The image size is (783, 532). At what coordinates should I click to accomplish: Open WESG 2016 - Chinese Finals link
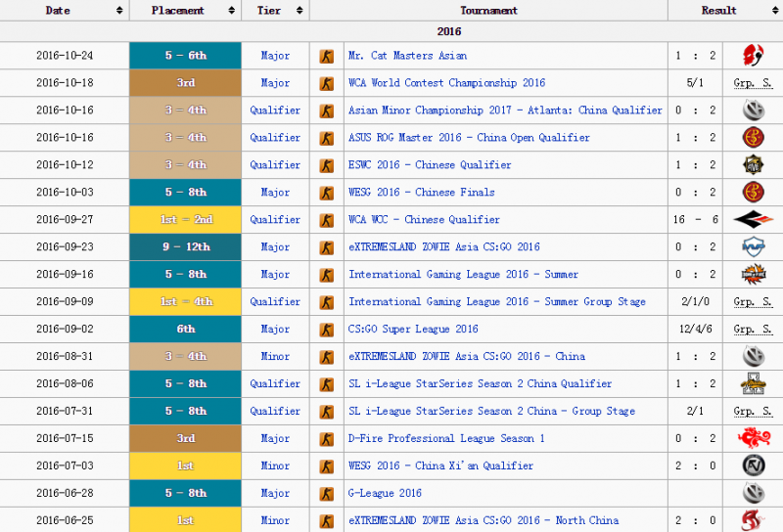pyautogui.click(x=422, y=192)
